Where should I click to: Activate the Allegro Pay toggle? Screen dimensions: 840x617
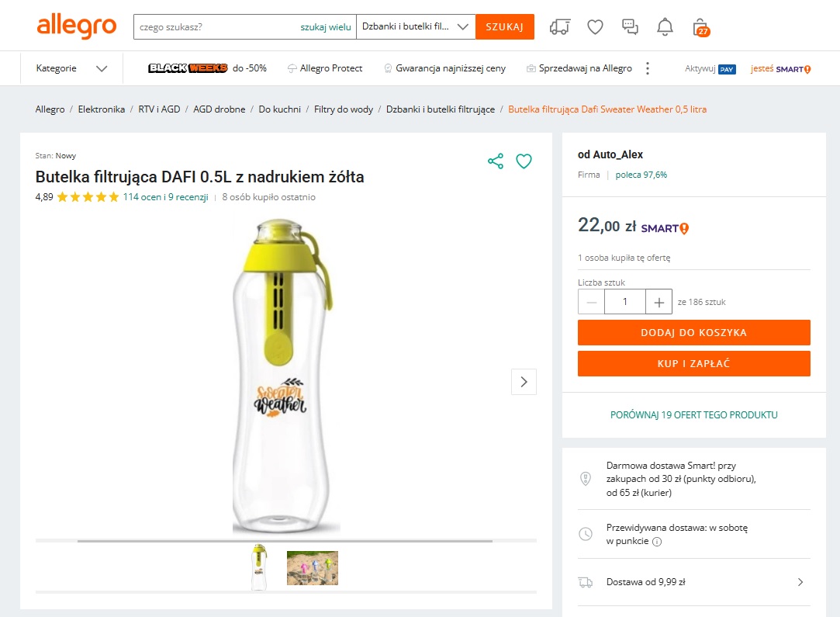coord(710,69)
